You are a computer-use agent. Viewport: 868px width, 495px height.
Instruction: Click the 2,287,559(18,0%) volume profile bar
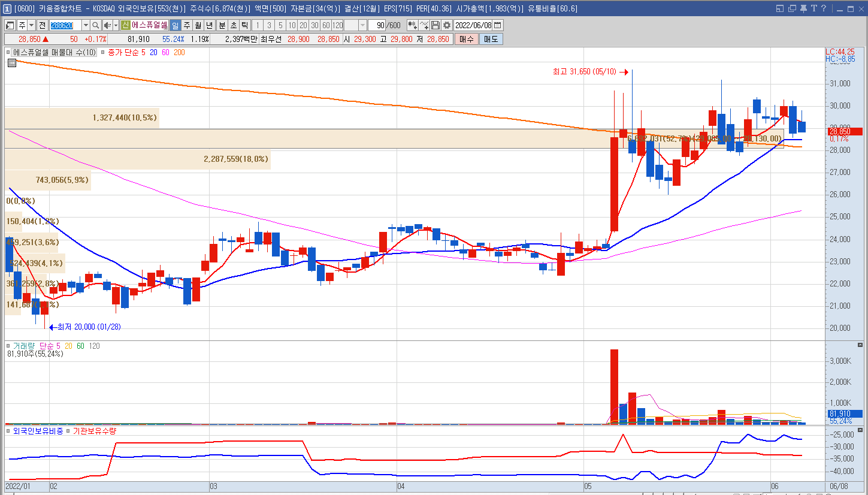pyautogui.click(x=138, y=159)
